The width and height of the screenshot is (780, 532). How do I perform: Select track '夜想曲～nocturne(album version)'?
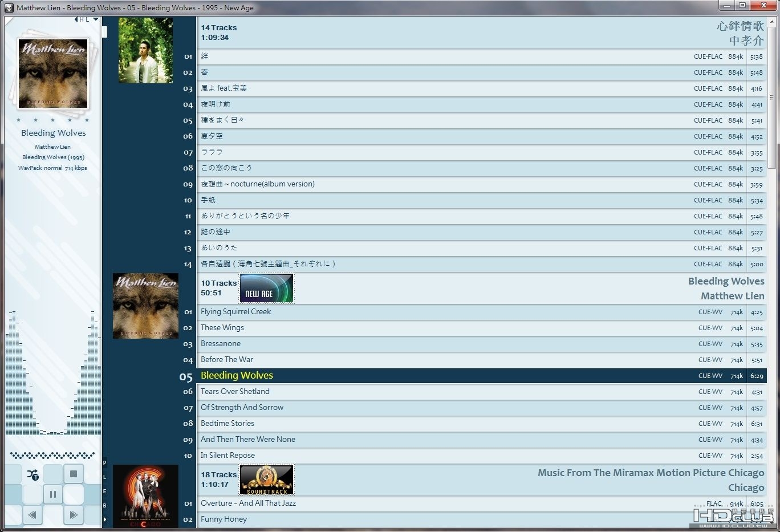(481, 184)
